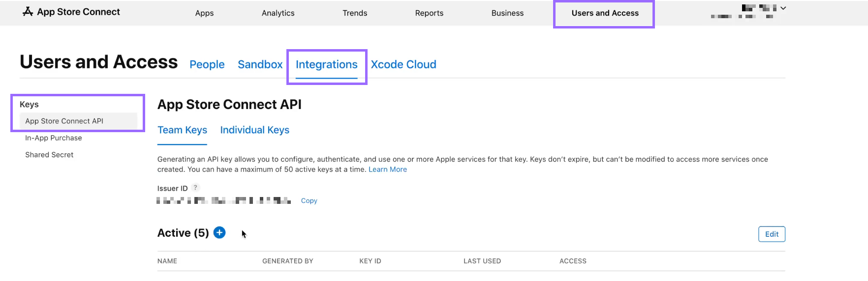This screenshot has width=868, height=281.
Task: Switch to the Sandbox tab
Action: point(260,64)
